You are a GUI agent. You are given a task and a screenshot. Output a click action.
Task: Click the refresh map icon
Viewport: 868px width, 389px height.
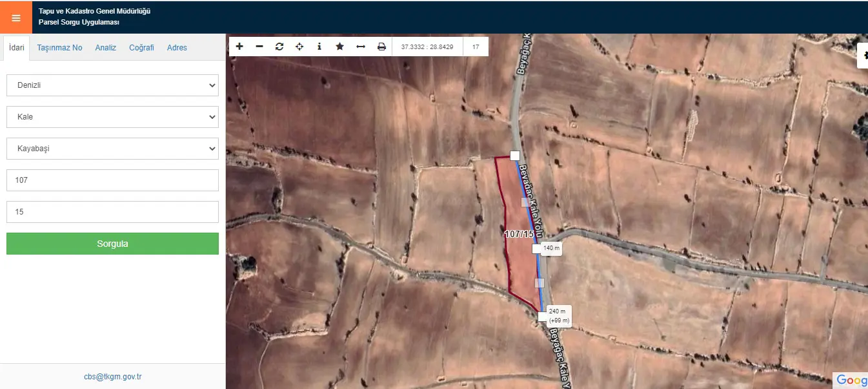pyautogui.click(x=279, y=47)
